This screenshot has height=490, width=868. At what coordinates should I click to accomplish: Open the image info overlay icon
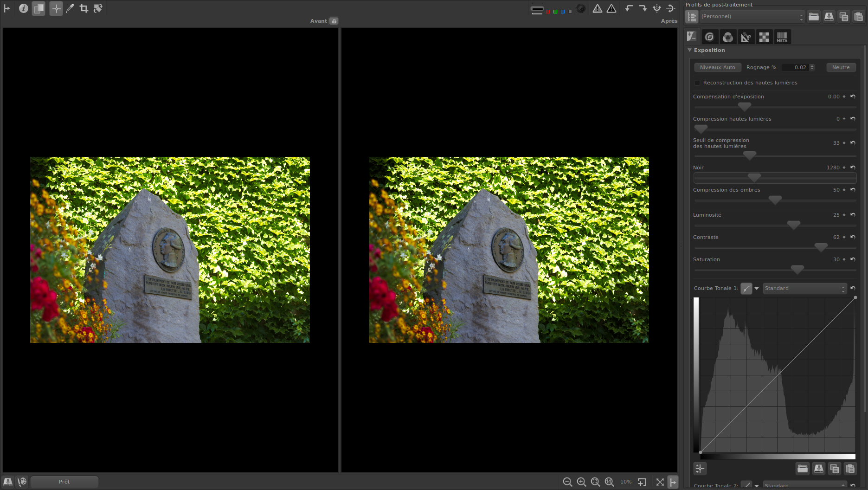[x=23, y=8]
